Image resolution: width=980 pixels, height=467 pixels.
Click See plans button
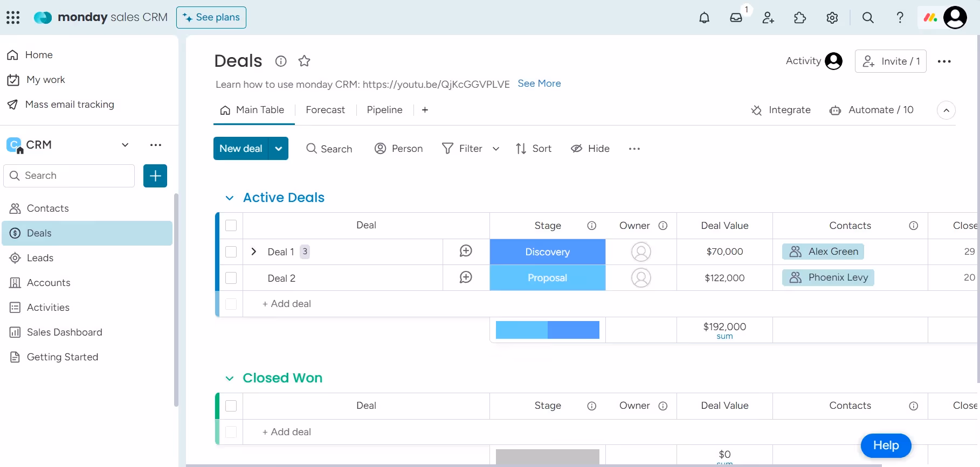tap(211, 17)
